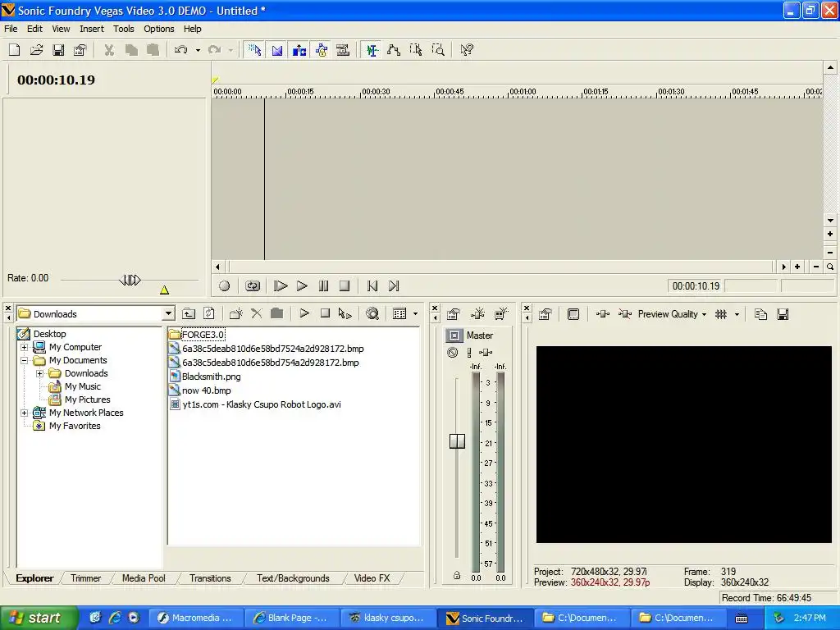Screen dimensions: 840x630
Task: Select the Blacksmith.png file
Action: point(211,377)
